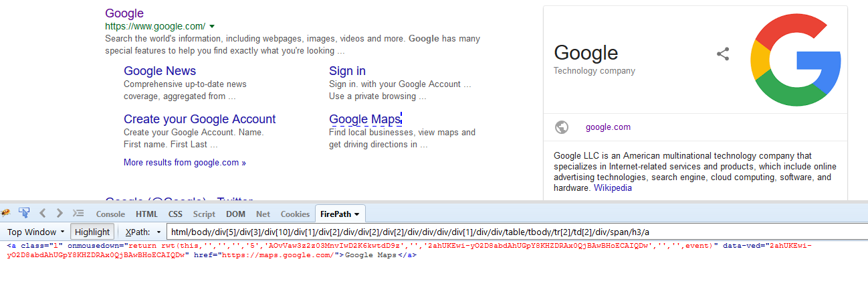868x298 pixels.
Task: Switch to the Net tab
Action: pos(263,214)
